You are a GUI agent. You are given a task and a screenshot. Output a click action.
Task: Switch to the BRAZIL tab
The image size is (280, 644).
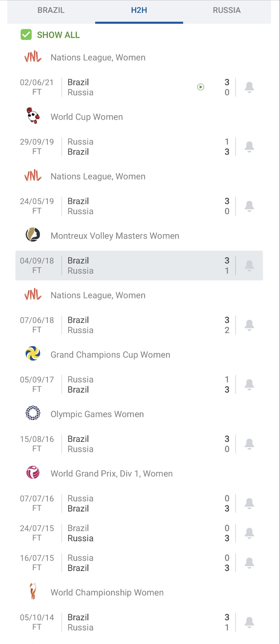point(51,11)
